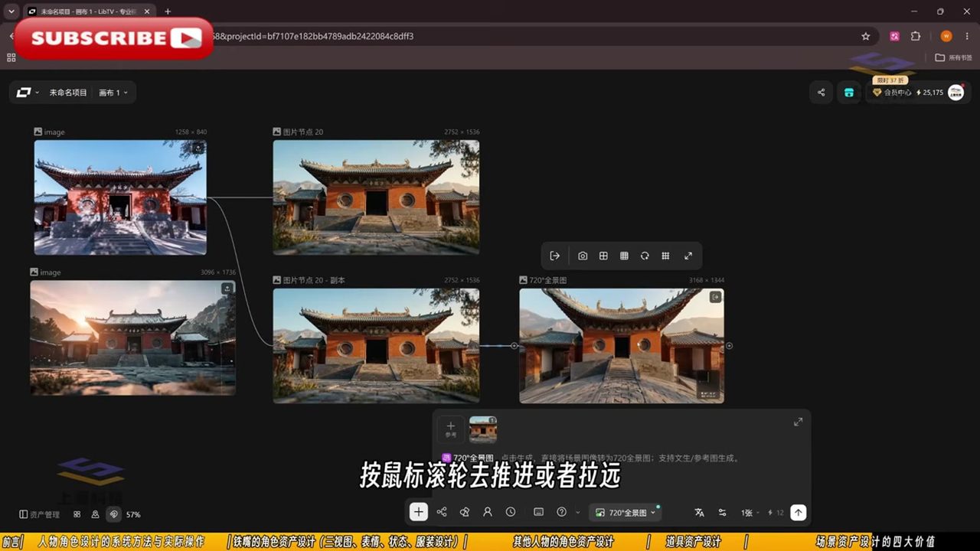Expand the prompt panel with the expand icon
The width and height of the screenshot is (980, 551).
pos(798,422)
